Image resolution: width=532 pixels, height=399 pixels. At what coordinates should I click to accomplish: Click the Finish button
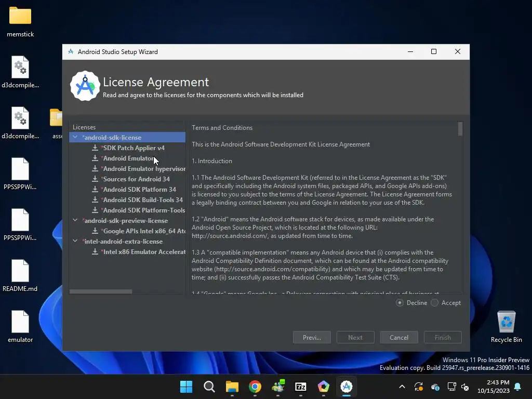pyautogui.click(x=443, y=337)
